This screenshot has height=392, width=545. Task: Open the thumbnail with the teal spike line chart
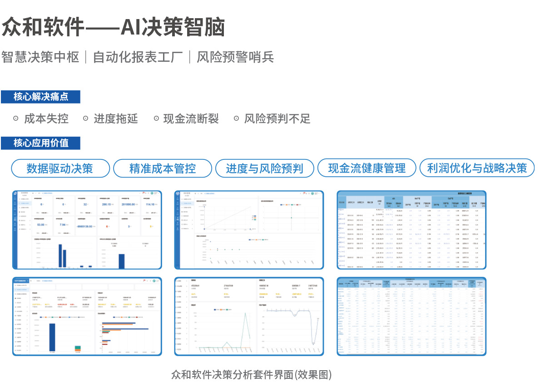tap(249, 316)
